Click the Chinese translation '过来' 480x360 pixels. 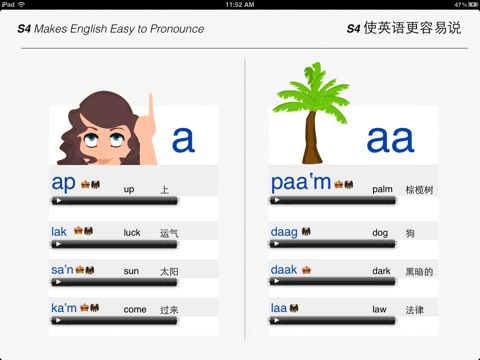click(x=169, y=310)
